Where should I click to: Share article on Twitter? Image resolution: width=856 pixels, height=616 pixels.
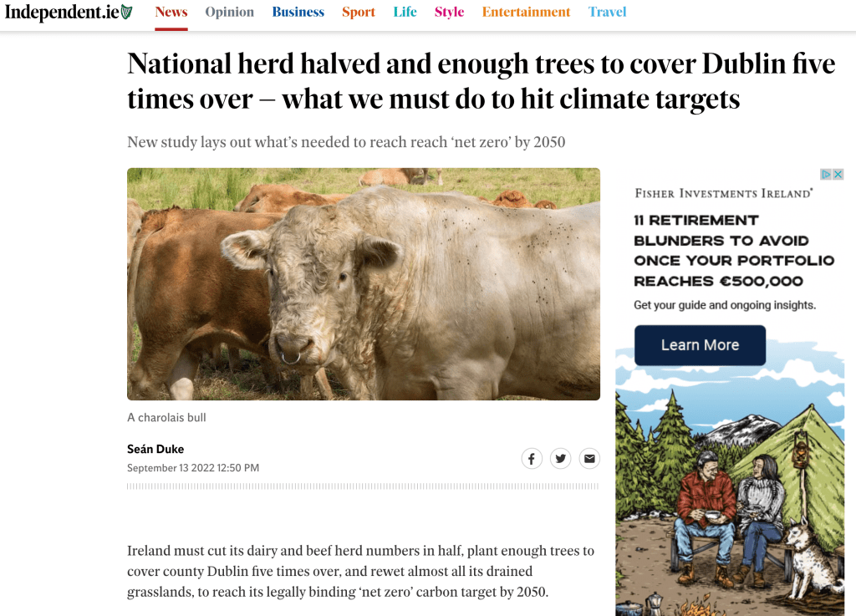560,458
